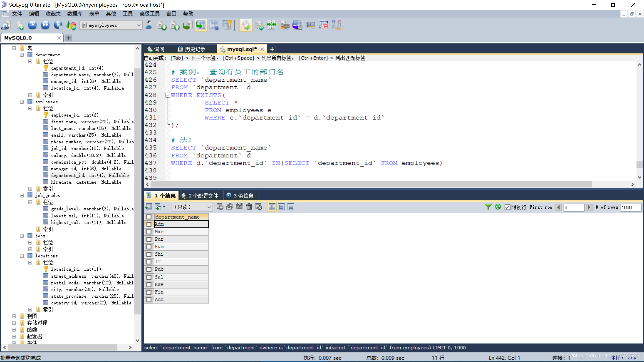Collapse the WHERE EXISTS code fold marker

(x=168, y=95)
